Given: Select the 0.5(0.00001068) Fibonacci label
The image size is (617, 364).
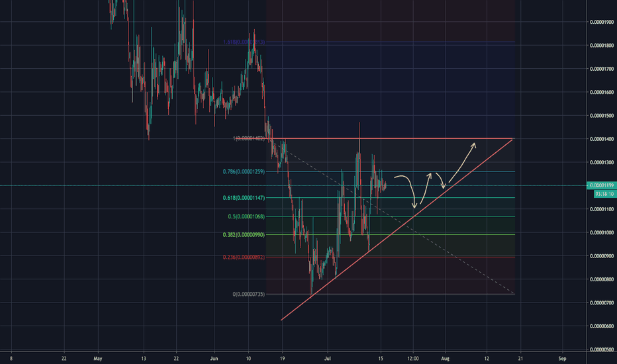Looking at the screenshot, I should click(x=246, y=216).
